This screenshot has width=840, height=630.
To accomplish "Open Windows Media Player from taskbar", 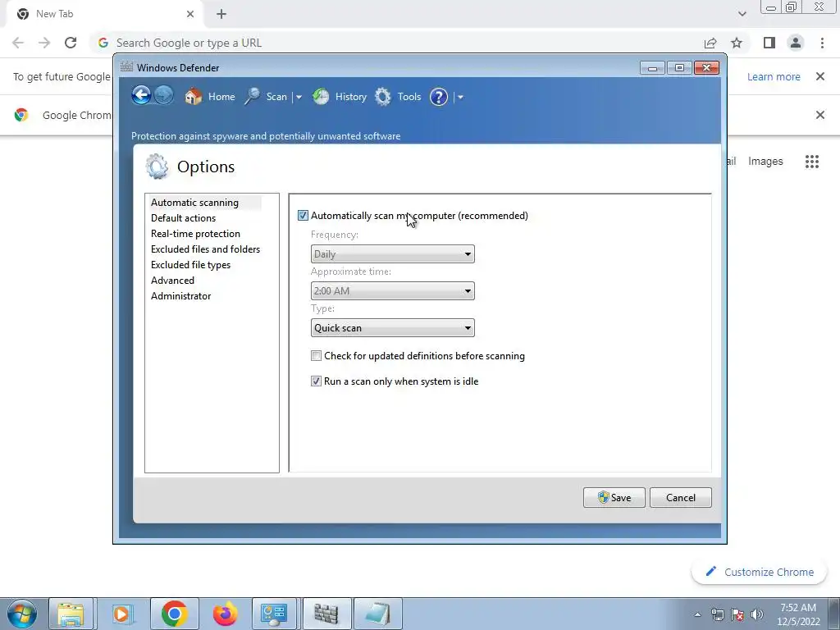I will (122, 614).
